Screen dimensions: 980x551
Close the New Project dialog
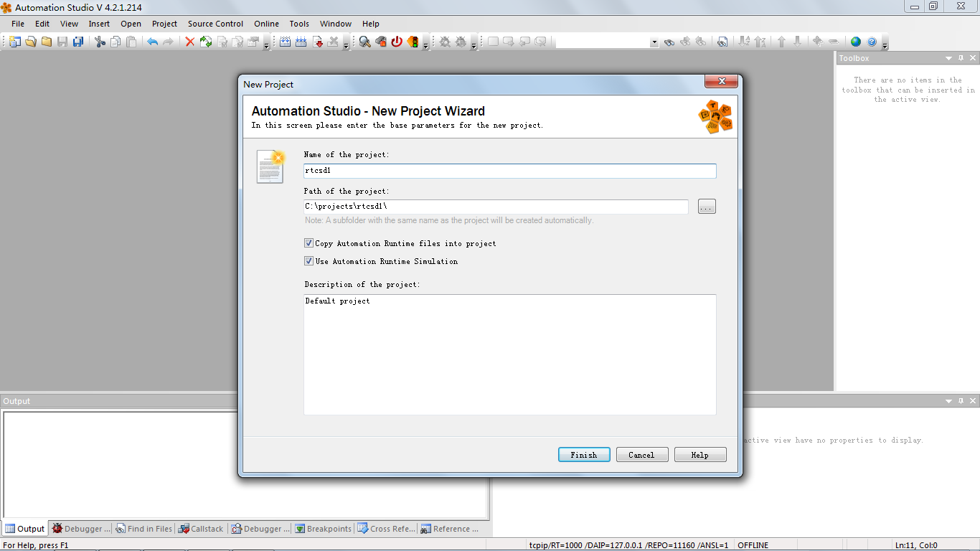(x=722, y=81)
